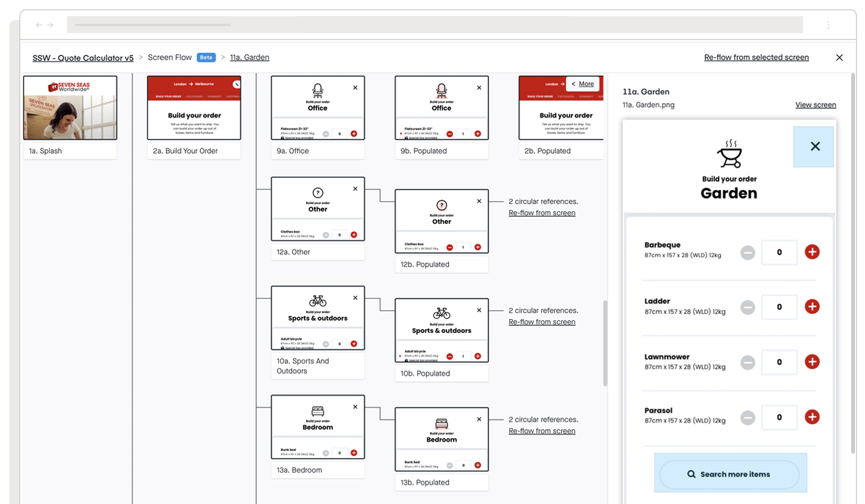Decrease Lawnmower quantity with minus button
Image resolution: width=865 pixels, height=504 pixels.
click(748, 363)
